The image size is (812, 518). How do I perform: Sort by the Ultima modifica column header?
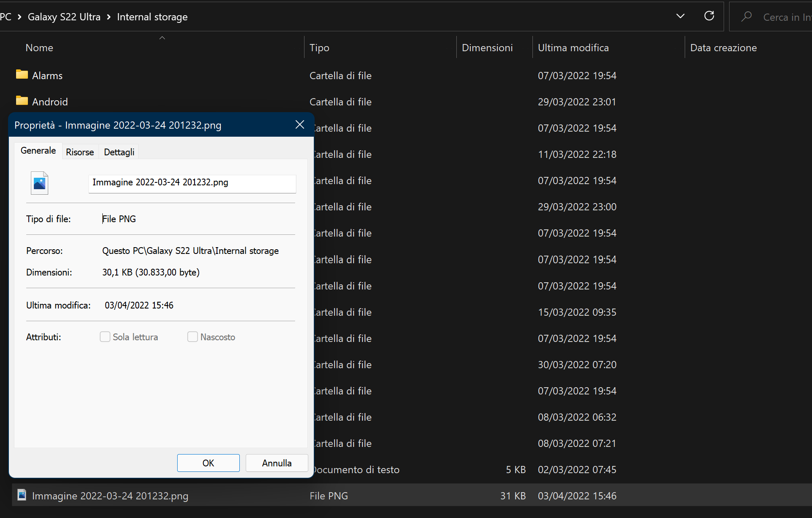(x=573, y=48)
